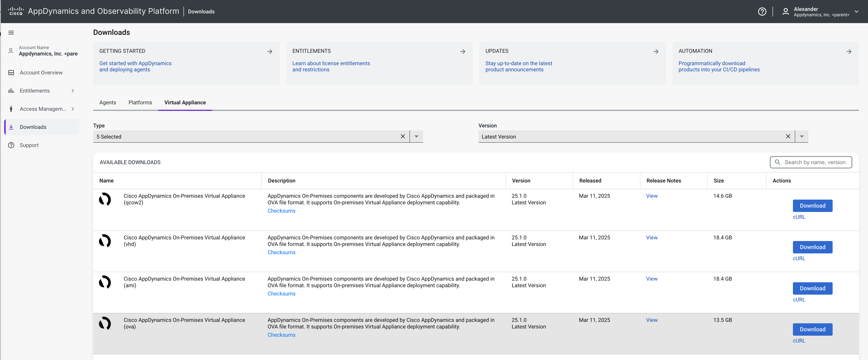Expand the Access Management sidebar section
Image resolution: width=868 pixels, height=360 pixels.
pyautogui.click(x=73, y=108)
